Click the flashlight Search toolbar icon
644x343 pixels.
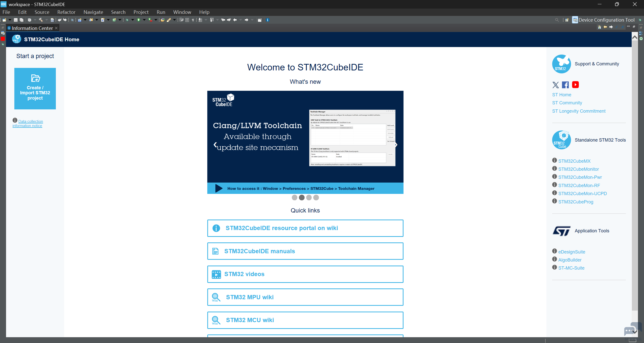coord(169,20)
